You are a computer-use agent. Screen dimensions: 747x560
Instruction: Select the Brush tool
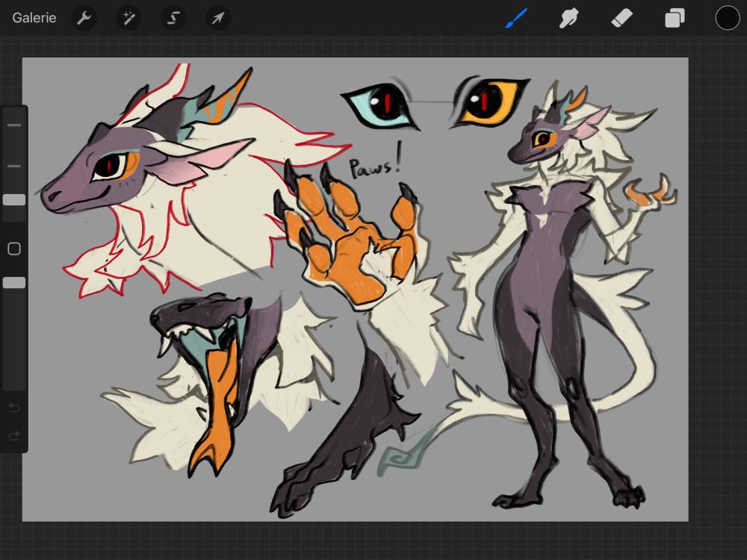point(516,18)
